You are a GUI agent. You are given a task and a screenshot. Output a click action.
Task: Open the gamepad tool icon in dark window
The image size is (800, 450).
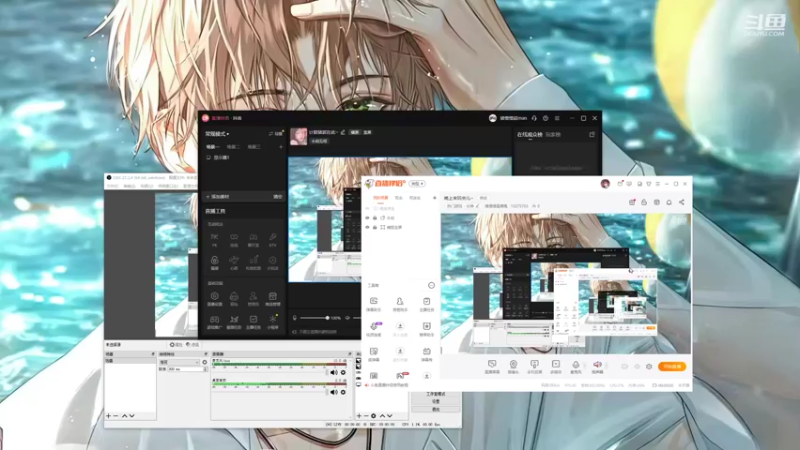coord(214,321)
